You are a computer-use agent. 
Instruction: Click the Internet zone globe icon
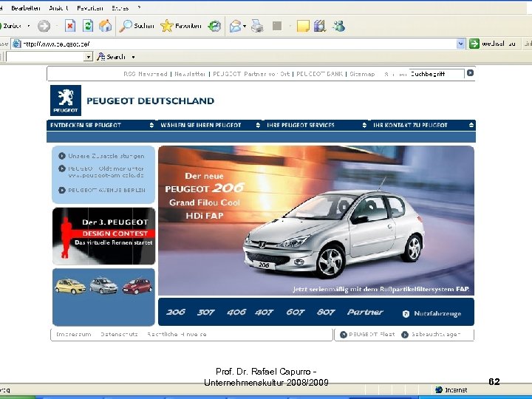pos(439,390)
